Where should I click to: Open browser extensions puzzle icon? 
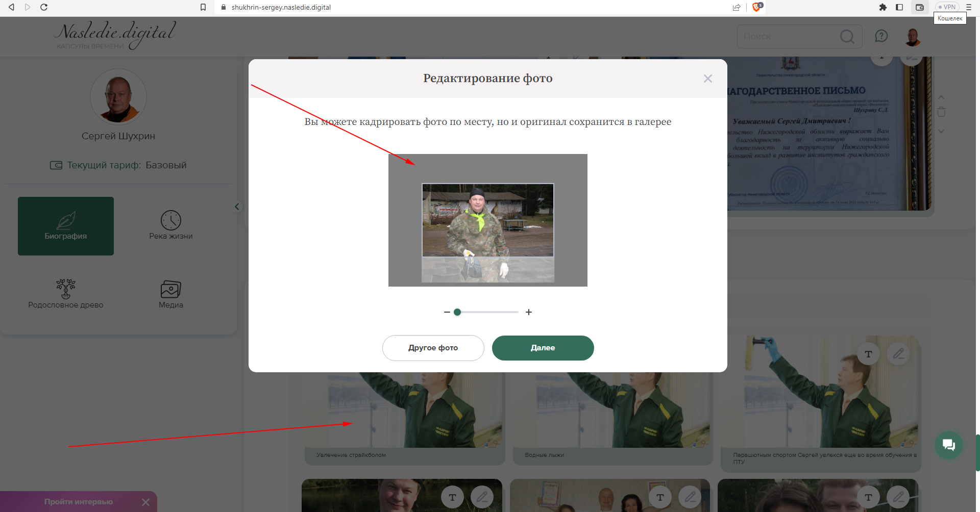[883, 7]
